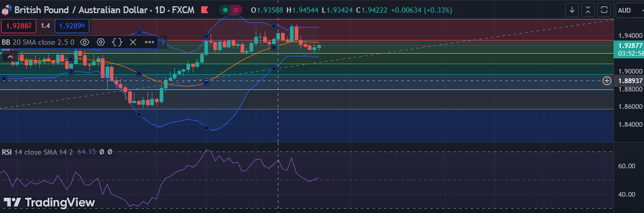
Task: Click the collapse pane arrows button
Action: tap(588, 10)
